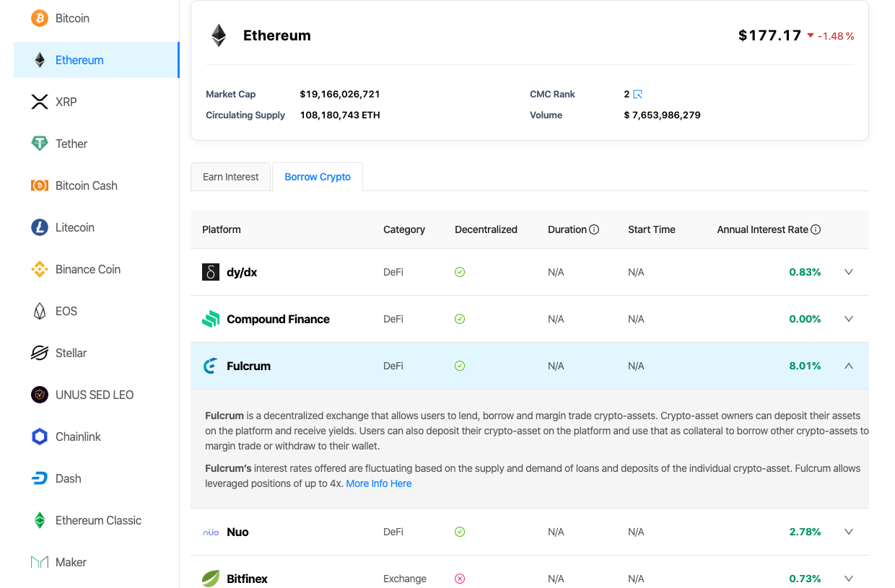Image resolution: width=895 pixels, height=588 pixels.
Task: Click the Ethereum diamond icon in sidebar
Action: (x=40, y=60)
